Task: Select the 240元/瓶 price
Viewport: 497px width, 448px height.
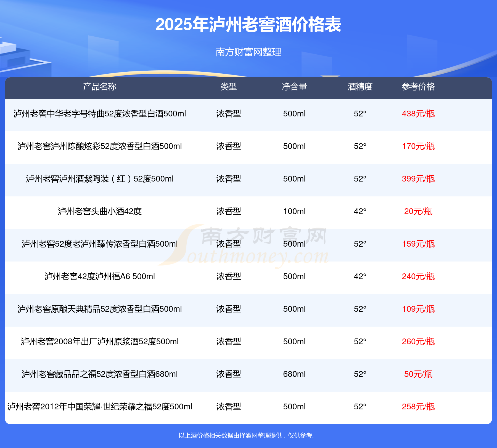Action: click(418, 276)
